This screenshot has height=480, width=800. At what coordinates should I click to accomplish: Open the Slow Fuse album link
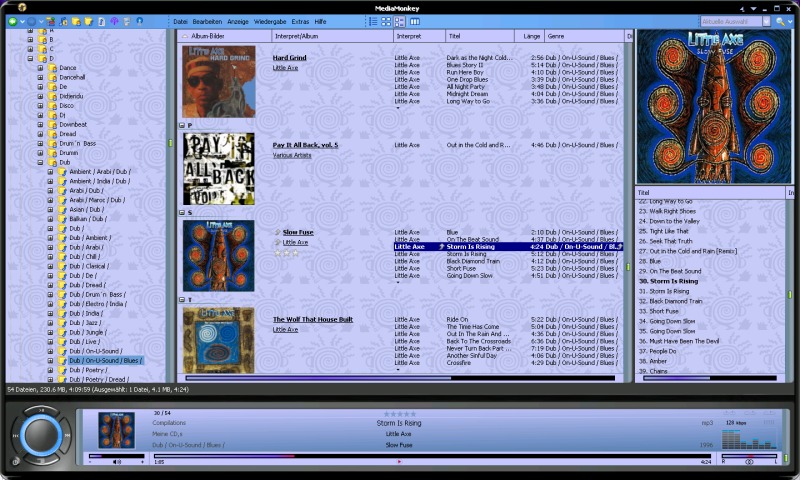point(298,232)
